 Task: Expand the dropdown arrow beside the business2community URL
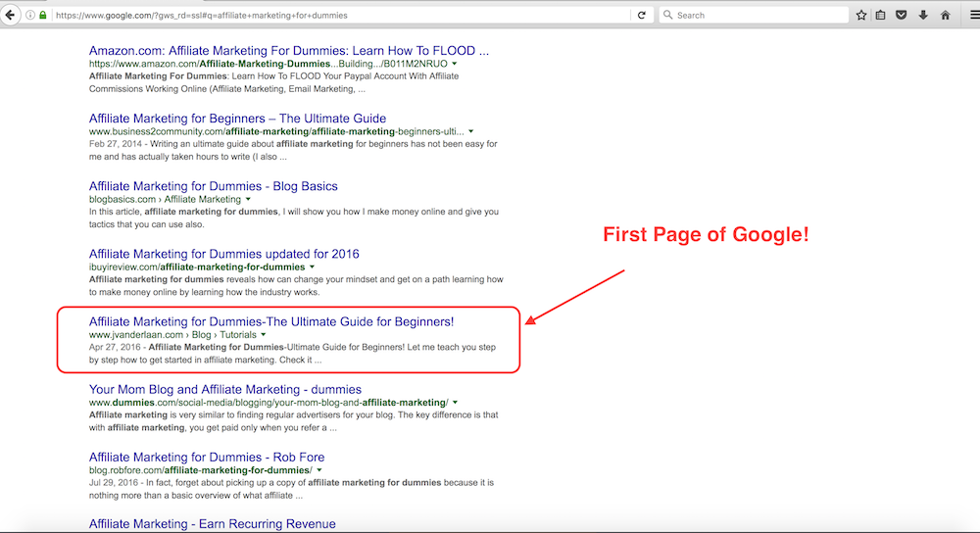471,131
